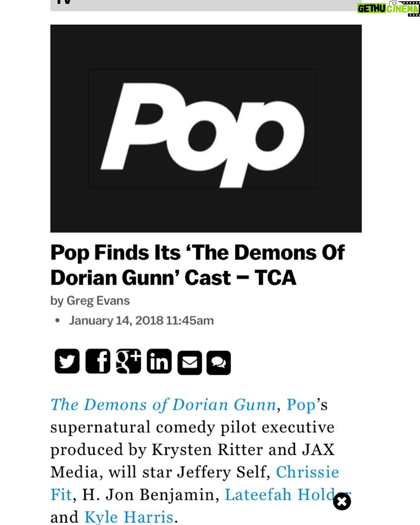Email this article using envelope icon
Screen dimensions: 420x525
(190, 363)
